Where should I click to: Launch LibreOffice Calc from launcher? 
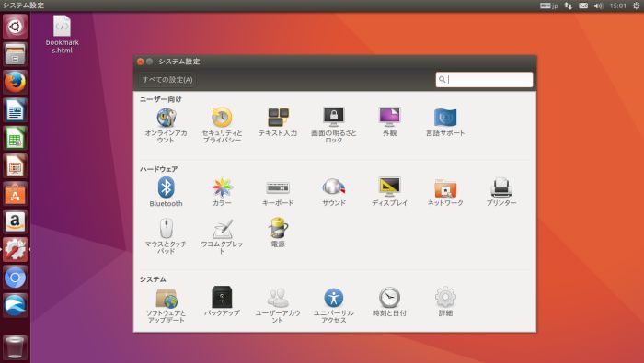(x=16, y=138)
